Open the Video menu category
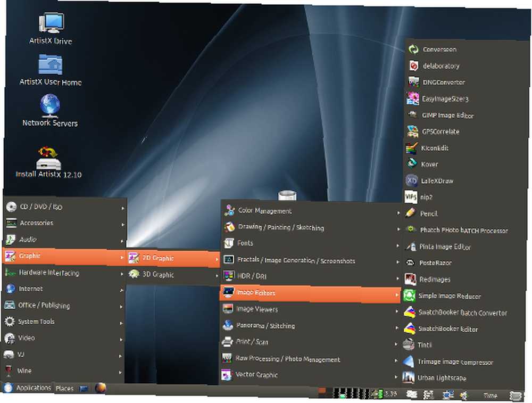 pyautogui.click(x=63, y=338)
